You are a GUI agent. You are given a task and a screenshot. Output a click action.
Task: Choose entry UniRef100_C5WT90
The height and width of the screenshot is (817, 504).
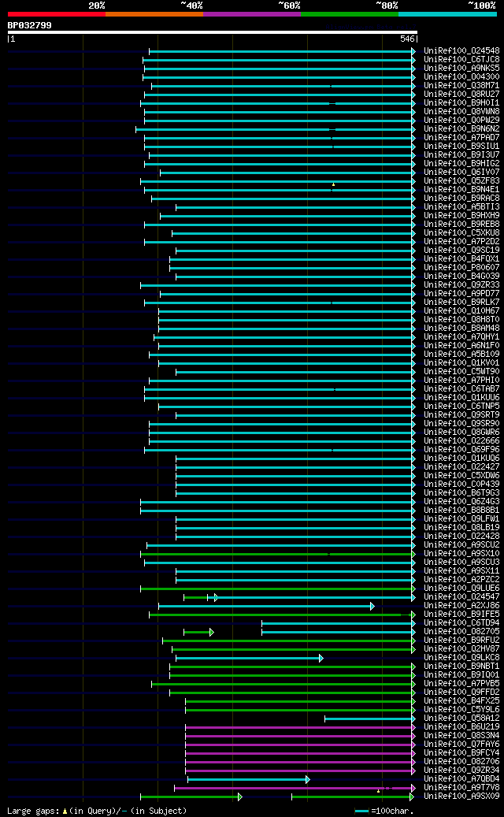[461, 372]
